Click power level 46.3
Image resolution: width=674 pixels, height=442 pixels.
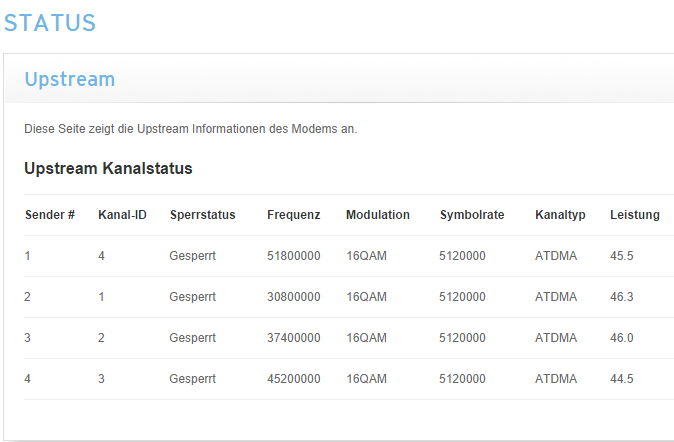(x=622, y=297)
